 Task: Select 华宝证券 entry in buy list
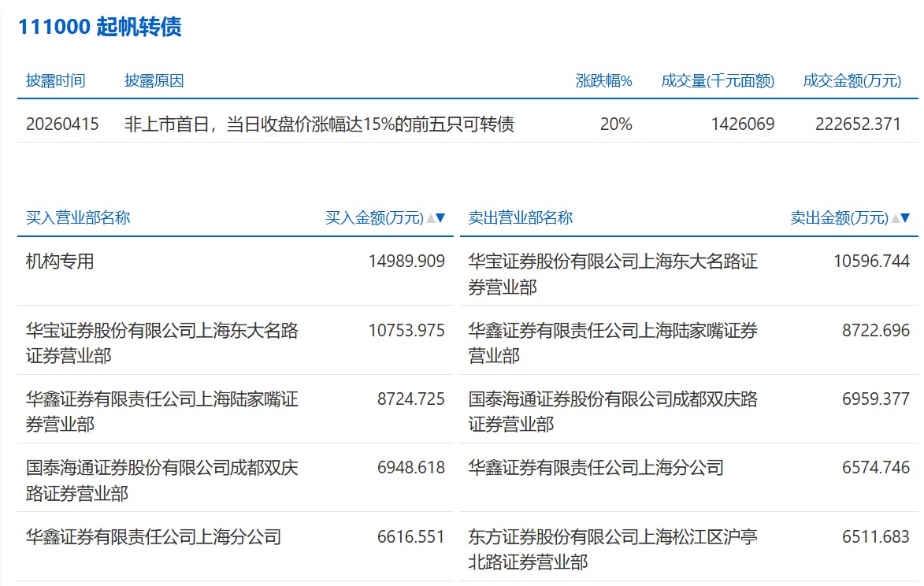click(x=162, y=343)
